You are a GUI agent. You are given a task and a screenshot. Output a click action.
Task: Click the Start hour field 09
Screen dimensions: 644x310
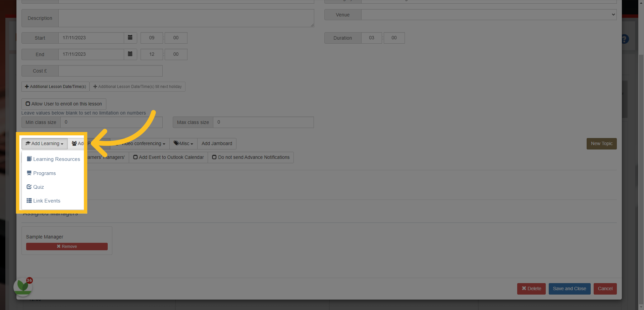pyautogui.click(x=152, y=38)
